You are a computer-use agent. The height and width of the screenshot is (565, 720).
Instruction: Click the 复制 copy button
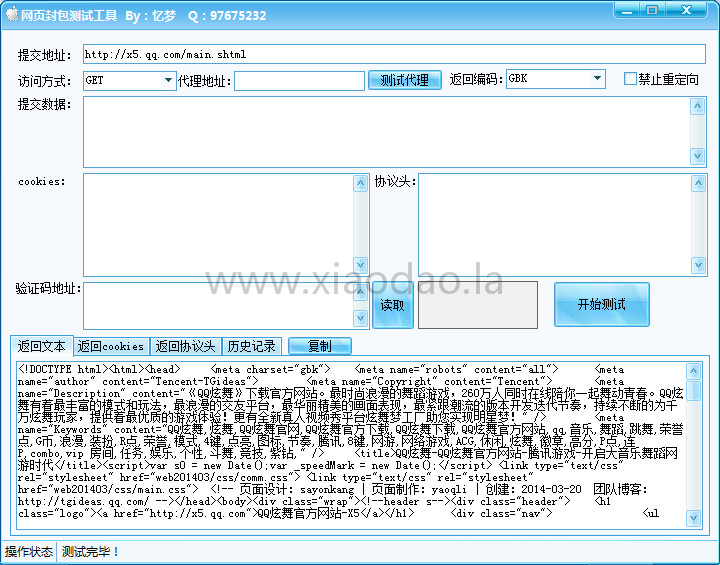(x=320, y=346)
